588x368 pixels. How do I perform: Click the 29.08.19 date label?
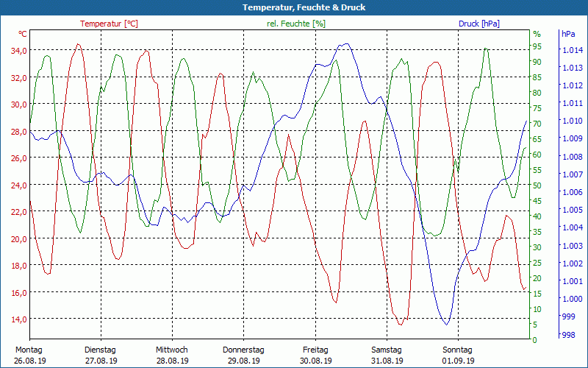pos(243,361)
